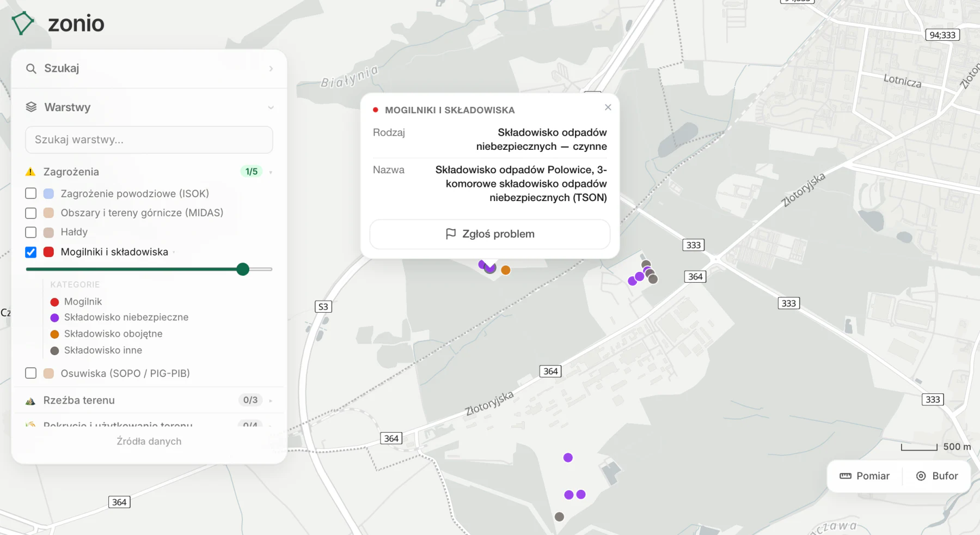Uncheck Mogilniki i składowiska layer
980x535 pixels.
coord(31,252)
